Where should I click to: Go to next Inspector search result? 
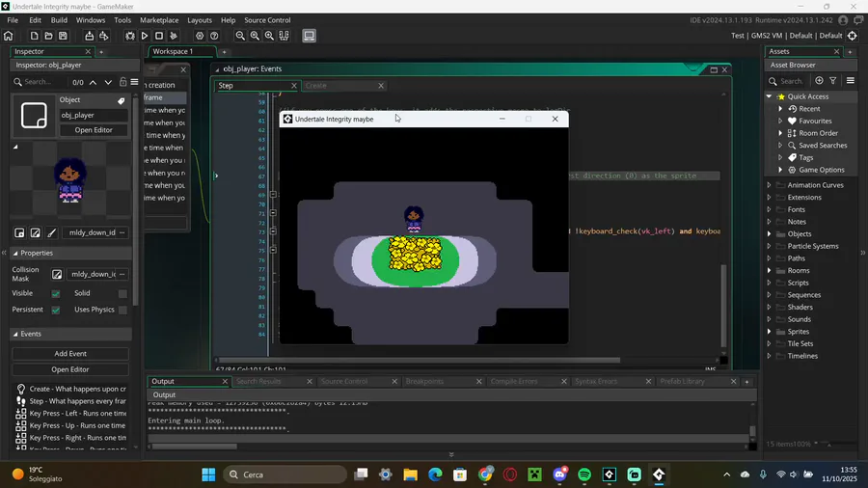108,82
